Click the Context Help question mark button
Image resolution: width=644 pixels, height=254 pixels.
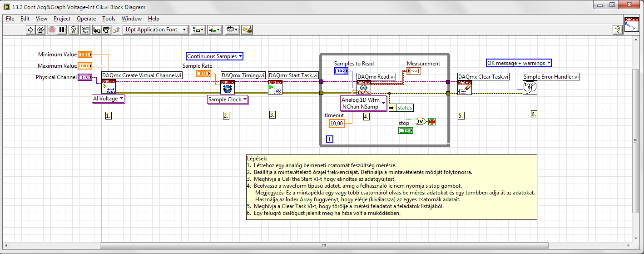pyautogui.click(x=618, y=30)
